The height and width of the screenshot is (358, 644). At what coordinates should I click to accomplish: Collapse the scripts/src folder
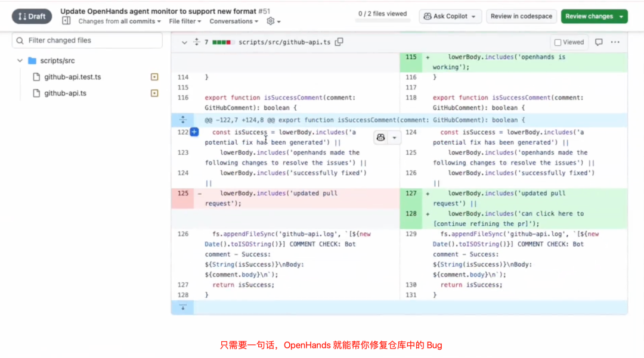click(x=20, y=61)
